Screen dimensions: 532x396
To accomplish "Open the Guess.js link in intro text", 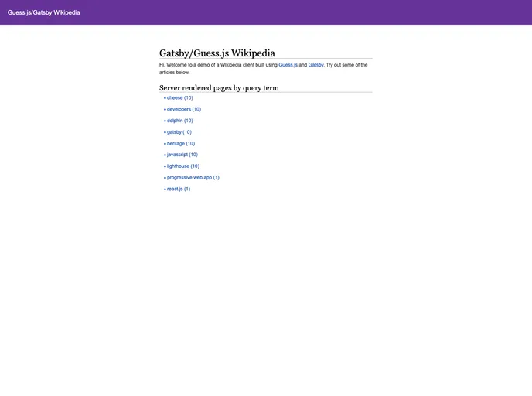I will [x=288, y=65].
